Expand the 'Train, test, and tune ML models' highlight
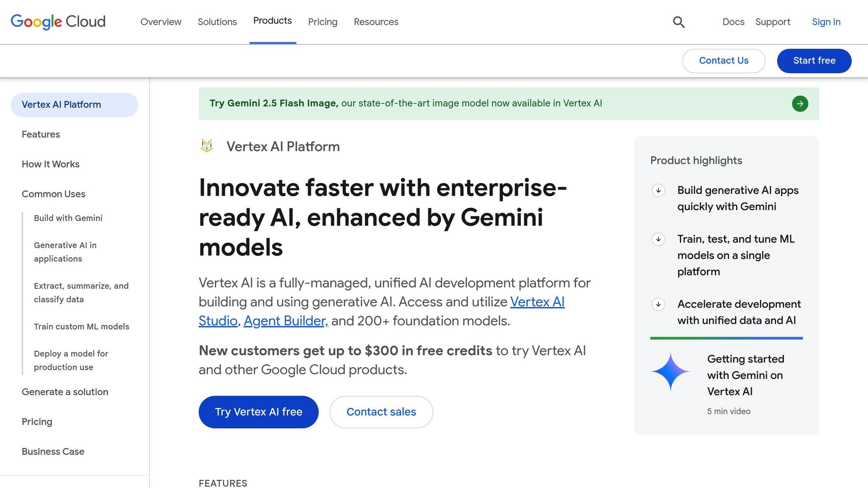The image size is (868, 488). point(658,239)
